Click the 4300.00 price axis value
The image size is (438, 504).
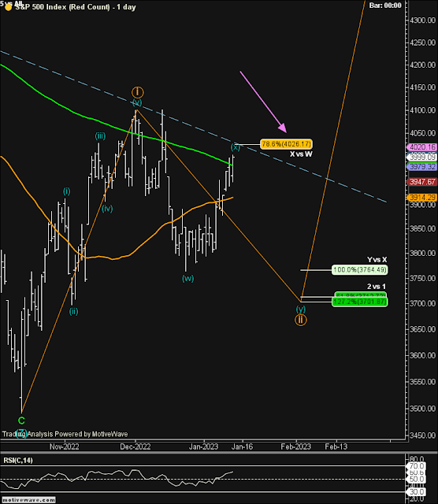tap(422, 20)
